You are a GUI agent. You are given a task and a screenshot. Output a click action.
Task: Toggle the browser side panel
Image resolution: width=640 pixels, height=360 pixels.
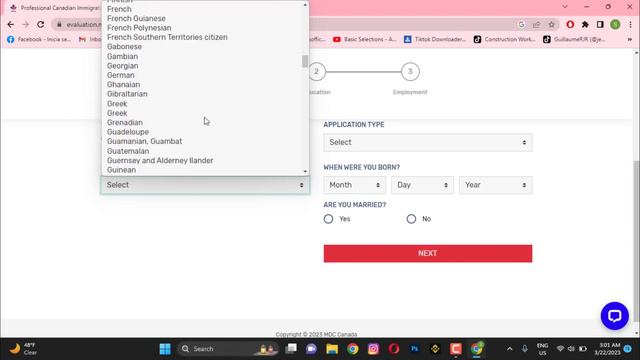600,24
